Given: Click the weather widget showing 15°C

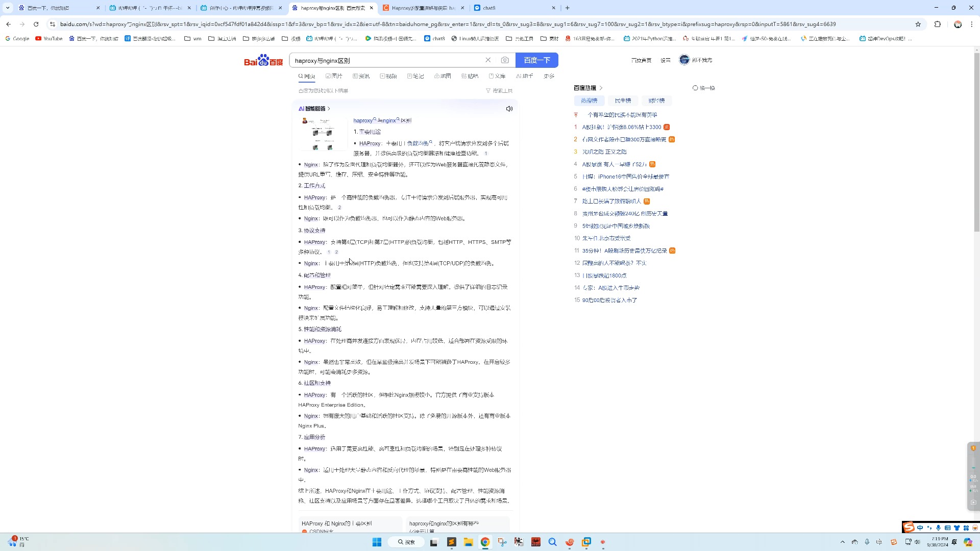Looking at the screenshot, I should [x=18, y=542].
